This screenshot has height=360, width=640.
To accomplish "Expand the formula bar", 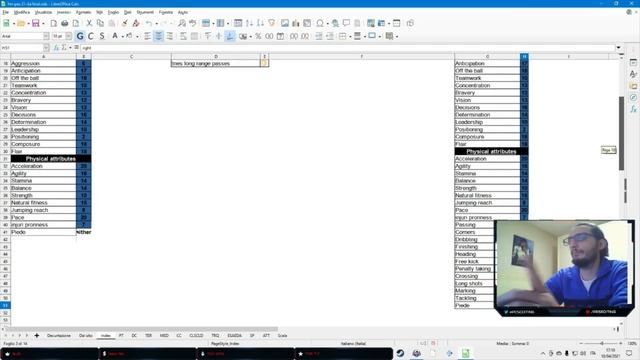I will click(x=618, y=48).
